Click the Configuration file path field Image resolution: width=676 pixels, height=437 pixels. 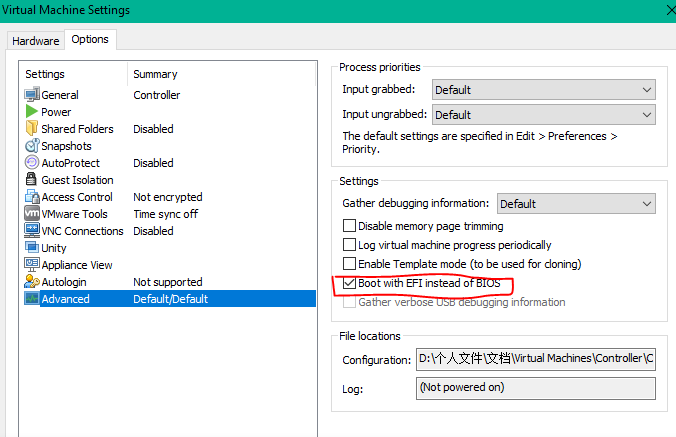click(x=535, y=359)
